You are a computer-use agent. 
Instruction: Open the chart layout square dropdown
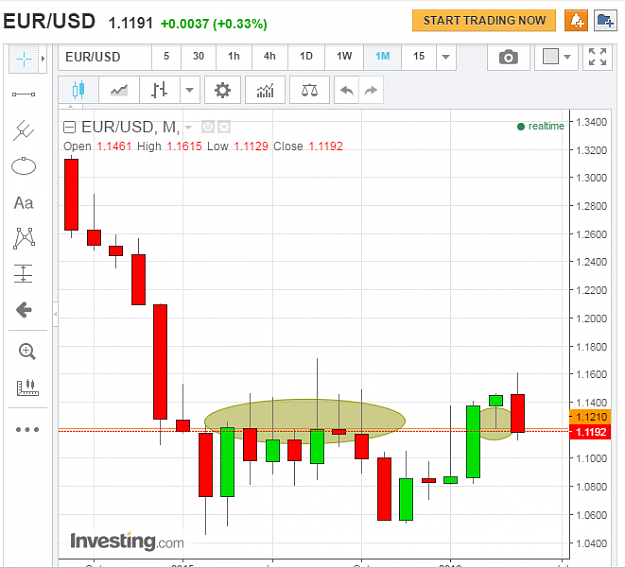point(556,57)
